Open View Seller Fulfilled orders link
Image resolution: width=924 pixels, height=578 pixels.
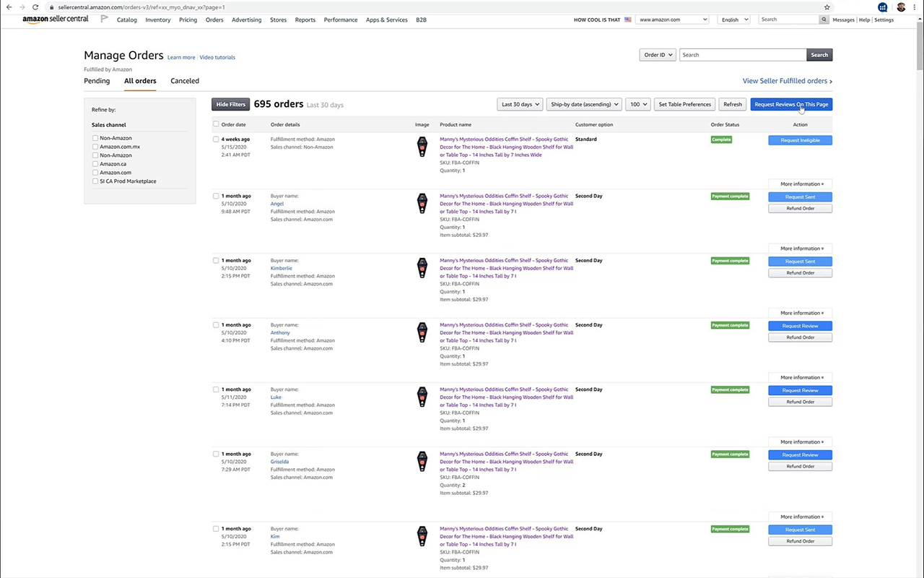pyautogui.click(x=785, y=81)
